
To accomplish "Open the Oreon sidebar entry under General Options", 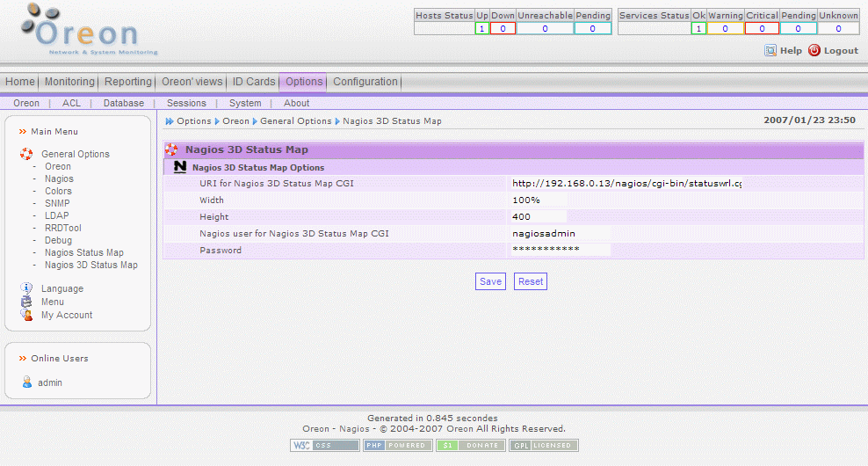I will coord(58,166).
